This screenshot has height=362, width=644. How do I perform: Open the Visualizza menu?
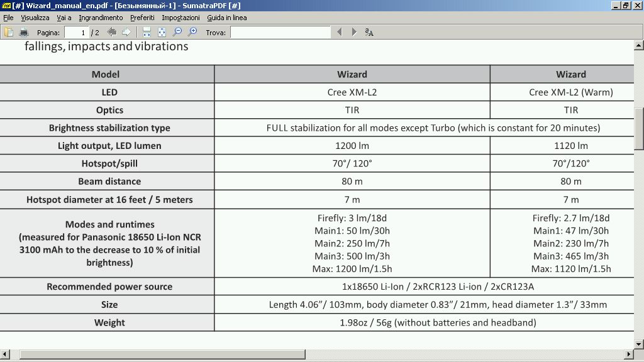35,18
